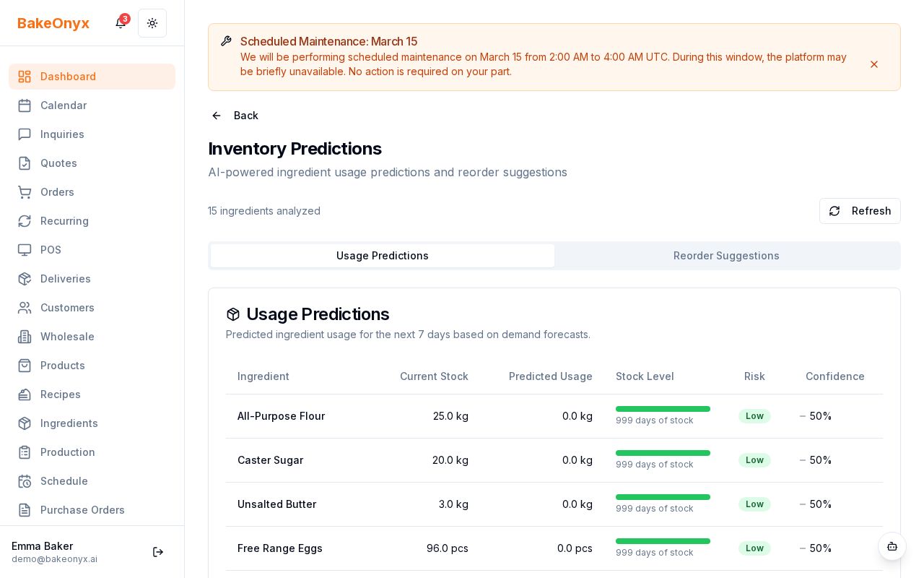Open the Purchase Orders section
This screenshot has height=578, width=924.
point(82,510)
